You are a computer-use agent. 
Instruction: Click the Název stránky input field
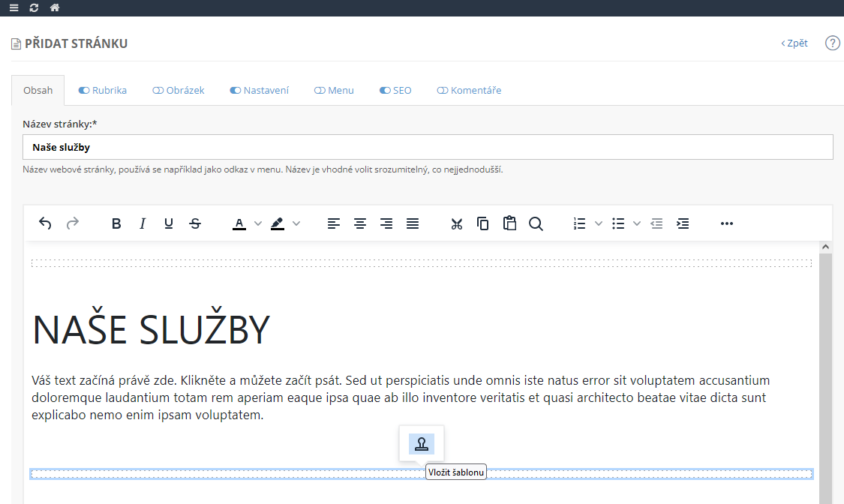click(x=428, y=148)
